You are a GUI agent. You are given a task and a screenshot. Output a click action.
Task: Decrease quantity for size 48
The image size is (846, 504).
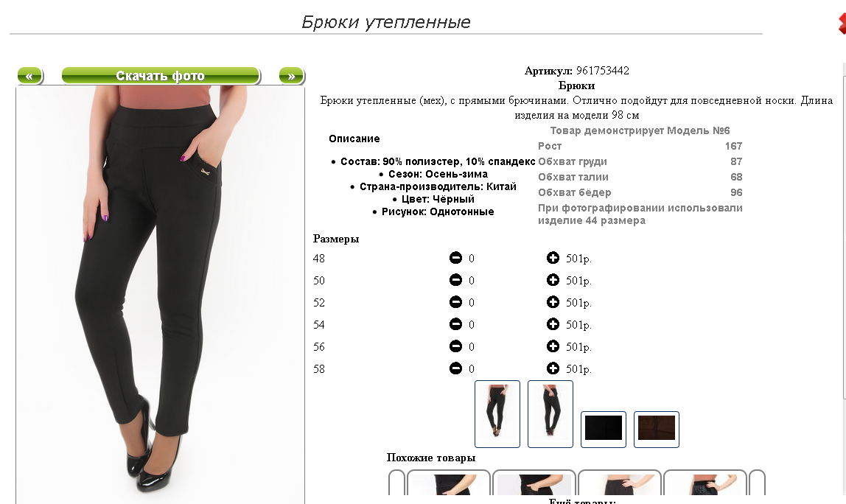[455, 258]
